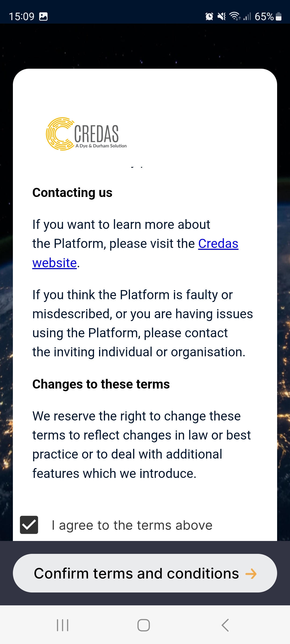Open the Credas website link

[218, 244]
